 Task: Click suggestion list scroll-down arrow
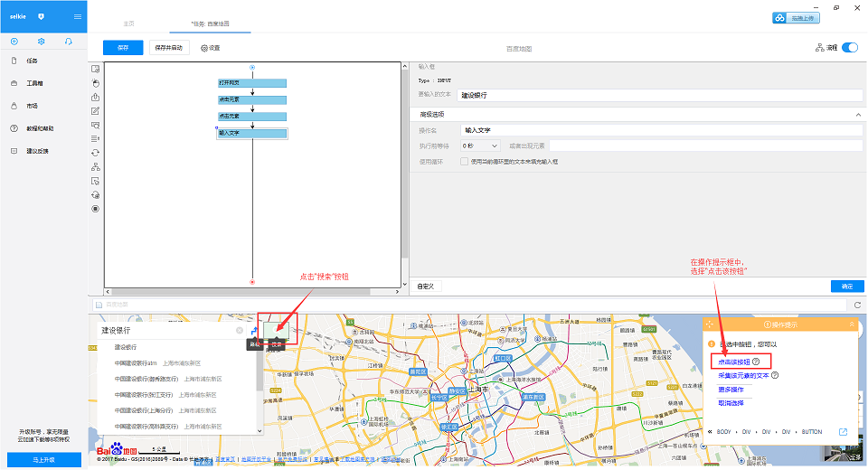[x=259, y=431]
